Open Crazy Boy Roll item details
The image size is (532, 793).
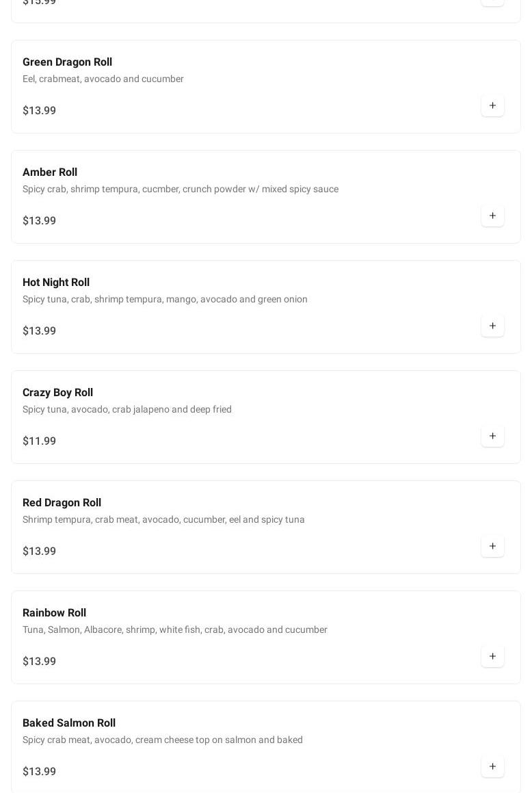[x=57, y=393]
